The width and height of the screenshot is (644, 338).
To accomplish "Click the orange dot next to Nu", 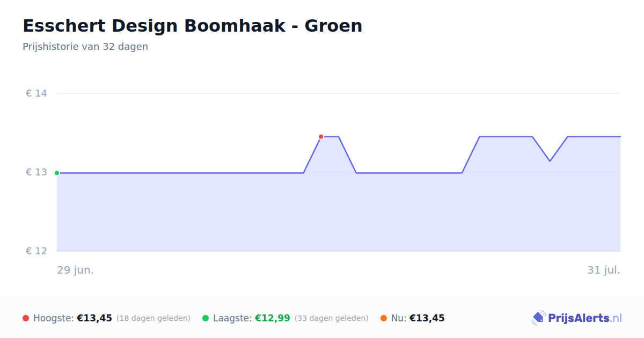I will coord(384,318).
